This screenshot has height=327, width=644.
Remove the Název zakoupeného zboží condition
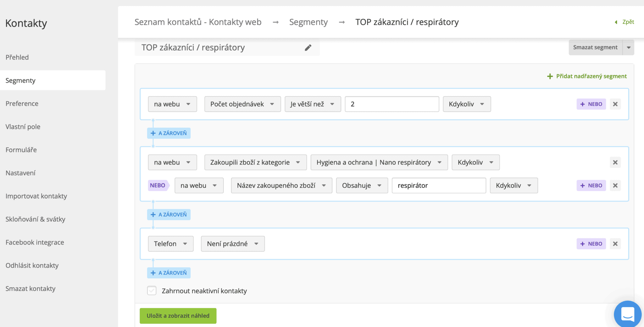pos(615,186)
